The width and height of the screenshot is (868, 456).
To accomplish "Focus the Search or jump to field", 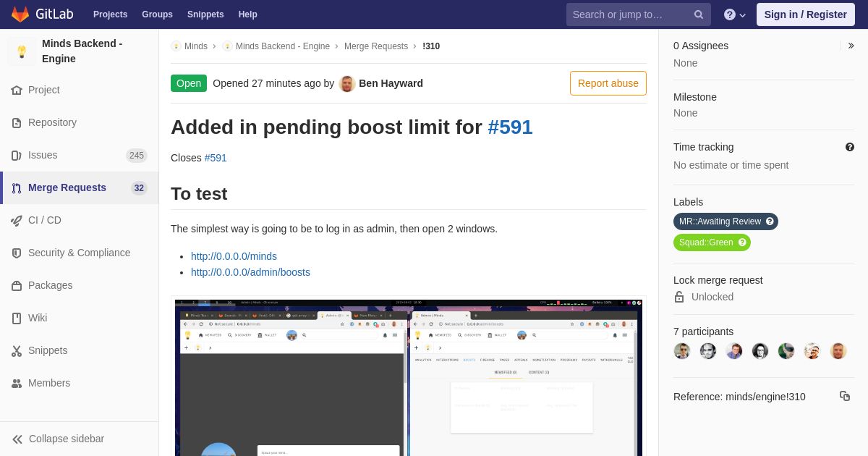I will tap(638, 14).
